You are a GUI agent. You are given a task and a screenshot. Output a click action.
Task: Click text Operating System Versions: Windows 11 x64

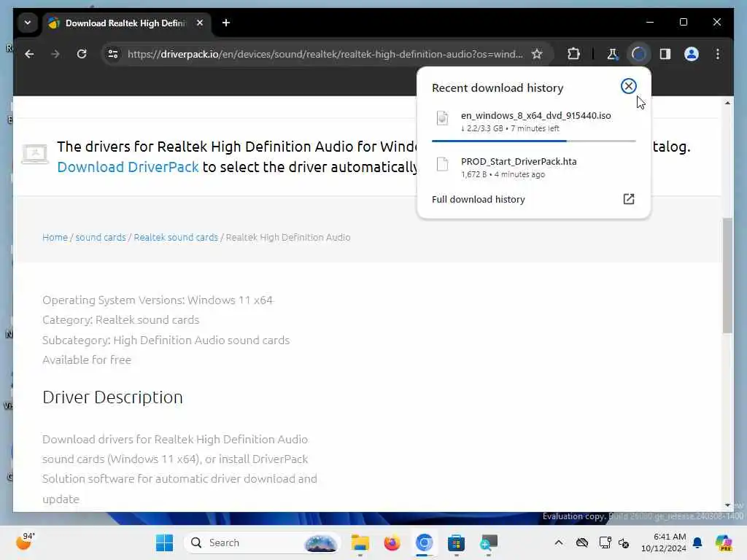[x=158, y=300]
